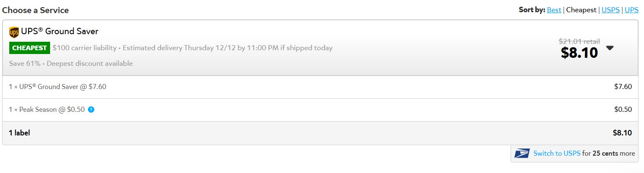Click the large $8.10 price
The width and height of the screenshot is (644, 173).
(x=579, y=53)
